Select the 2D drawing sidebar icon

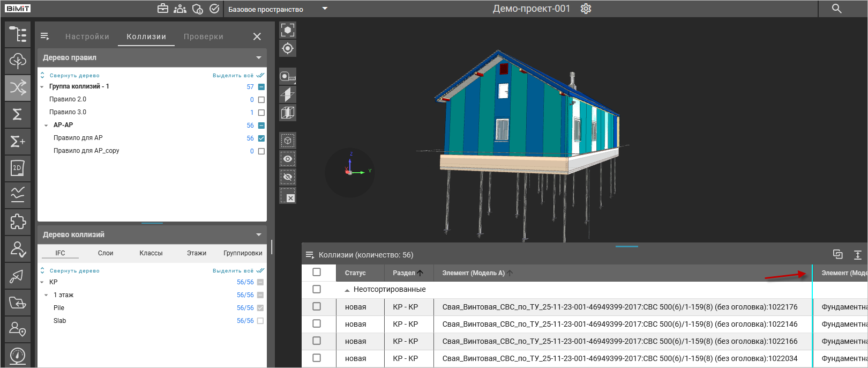pyautogui.click(x=18, y=168)
